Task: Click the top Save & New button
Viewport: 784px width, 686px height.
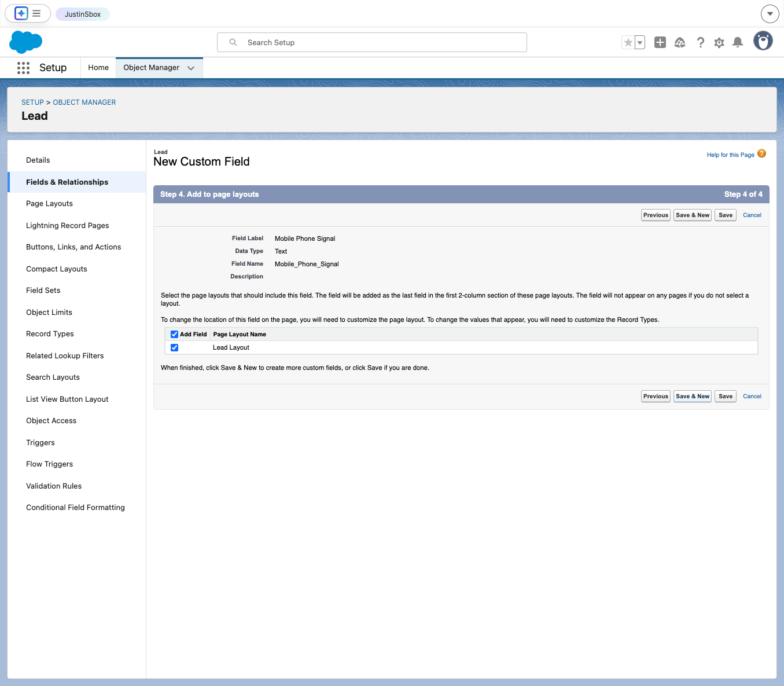Action: (x=693, y=215)
